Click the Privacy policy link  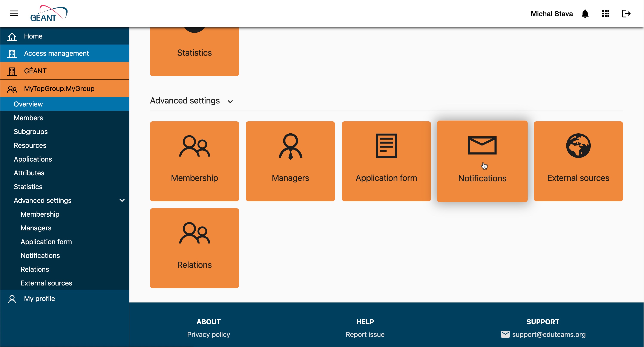click(209, 335)
